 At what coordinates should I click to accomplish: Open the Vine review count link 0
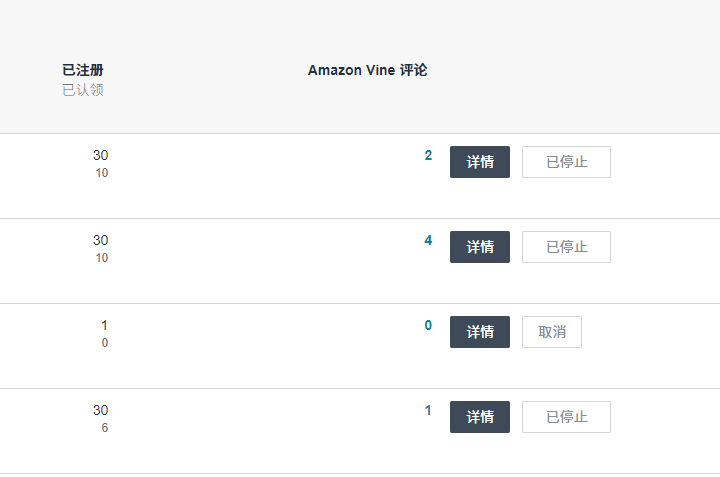pyautogui.click(x=428, y=325)
